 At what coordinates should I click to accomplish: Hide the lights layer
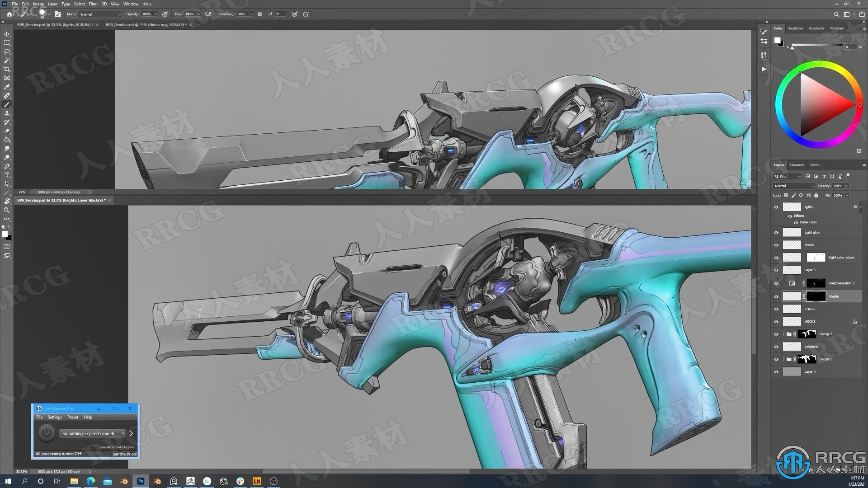click(776, 207)
